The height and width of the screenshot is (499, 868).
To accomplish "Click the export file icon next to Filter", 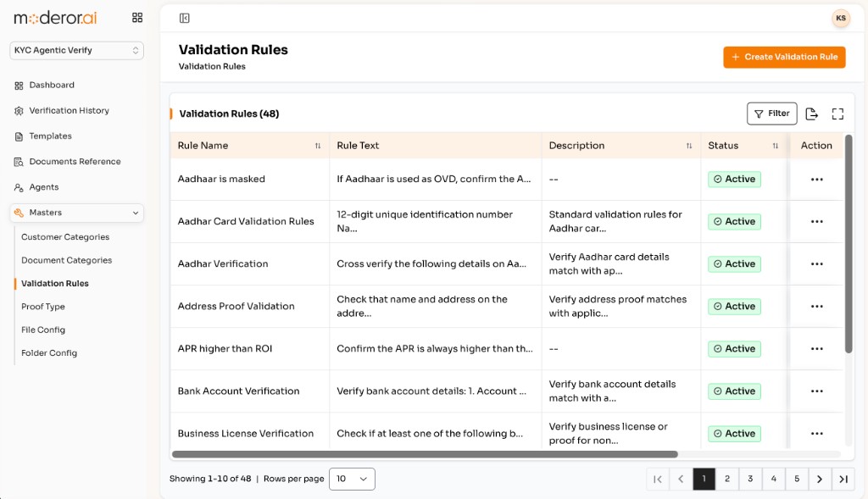I will pos(811,114).
